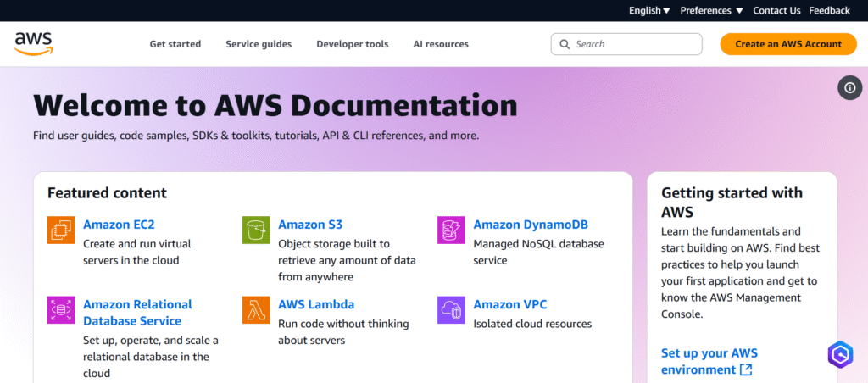Open the Amazon DynamoDB documentation link
Image resolution: width=868 pixels, height=383 pixels.
tap(531, 225)
